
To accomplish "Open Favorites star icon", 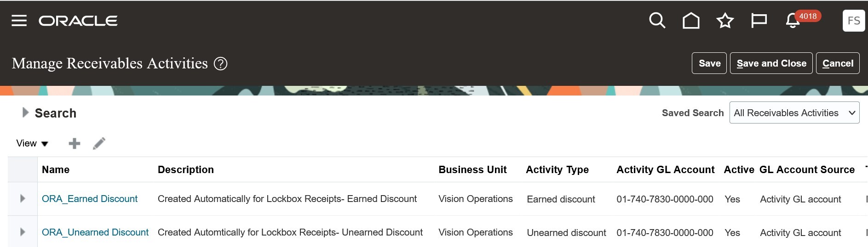I will click(725, 21).
